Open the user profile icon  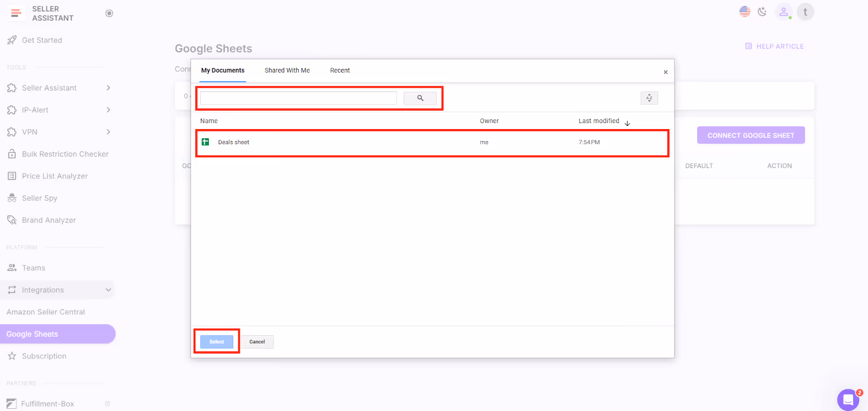pyautogui.click(x=783, y=12)
